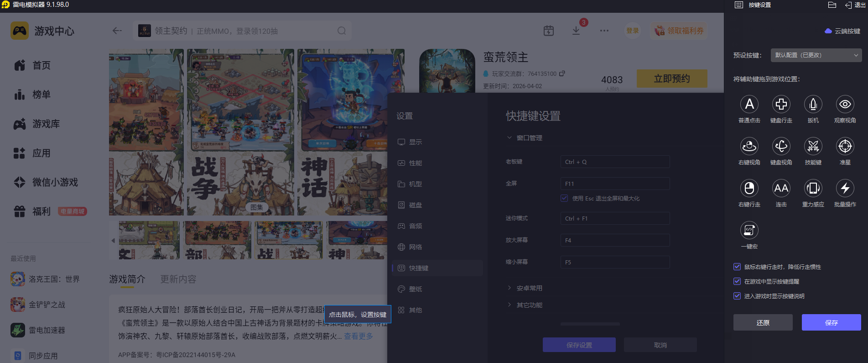This screenshot has height=363, width=868.
Task: Select the 批量操作 lightning icon
Action: click(845, 189)
